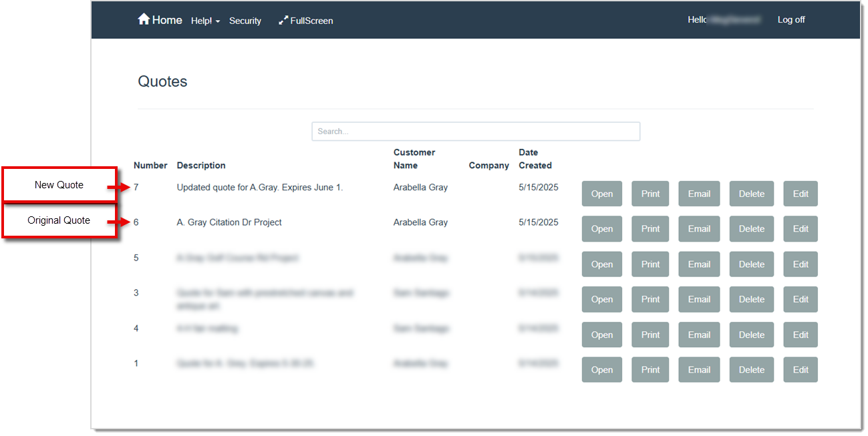The image size is (868, 436).
Task: Edit the updated quote number 7
Action: 800,194
